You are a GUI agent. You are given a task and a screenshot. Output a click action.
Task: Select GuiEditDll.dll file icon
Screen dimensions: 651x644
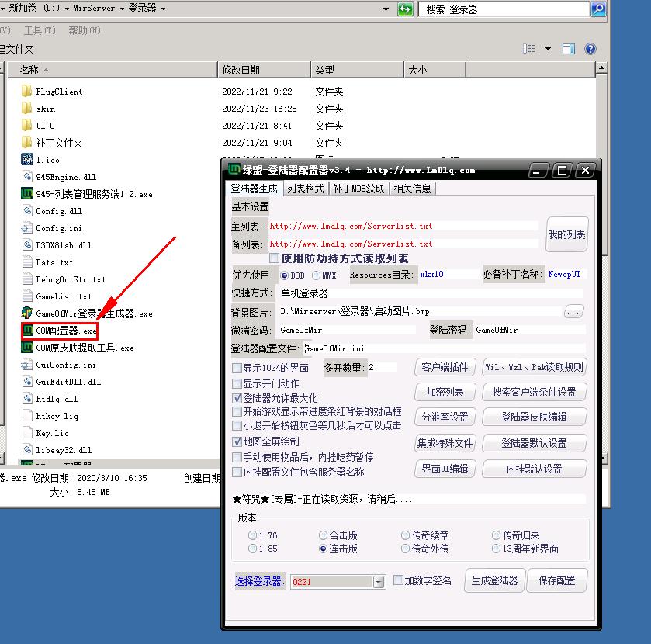pos(27,382)
